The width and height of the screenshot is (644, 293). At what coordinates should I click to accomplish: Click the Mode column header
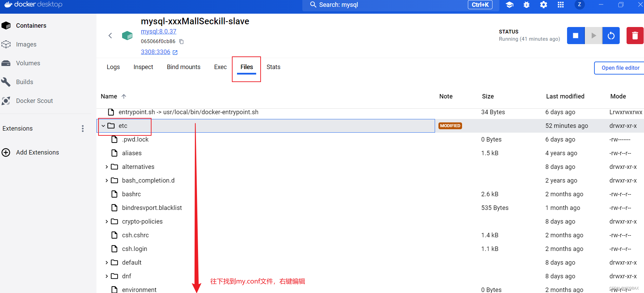click(618, 96)
